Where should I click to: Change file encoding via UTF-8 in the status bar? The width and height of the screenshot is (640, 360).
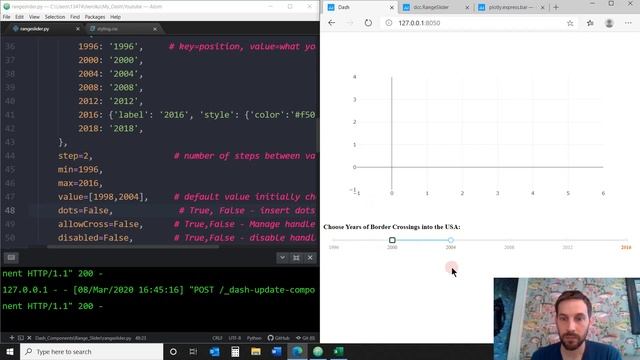(x=235, y=338)
